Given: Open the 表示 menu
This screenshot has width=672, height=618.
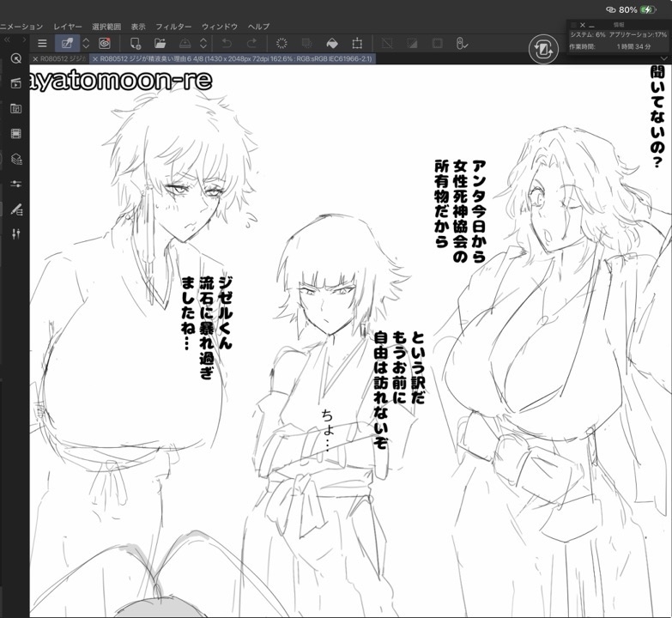Looking at the screenshot, I should pos(138,27).
